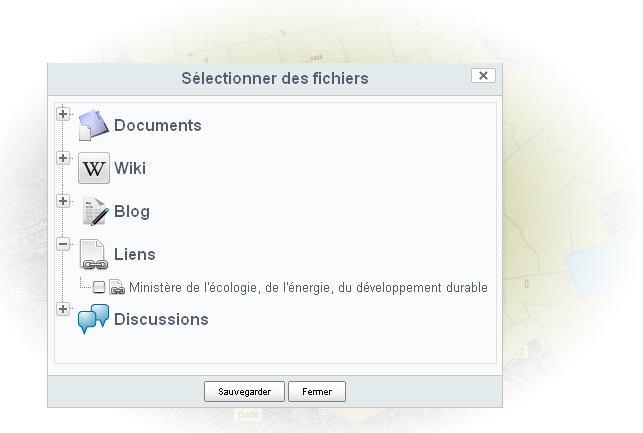The image size is (643, 433).
Task: Select the Discussions label in the tree
Action: click(x=161, y=319)
